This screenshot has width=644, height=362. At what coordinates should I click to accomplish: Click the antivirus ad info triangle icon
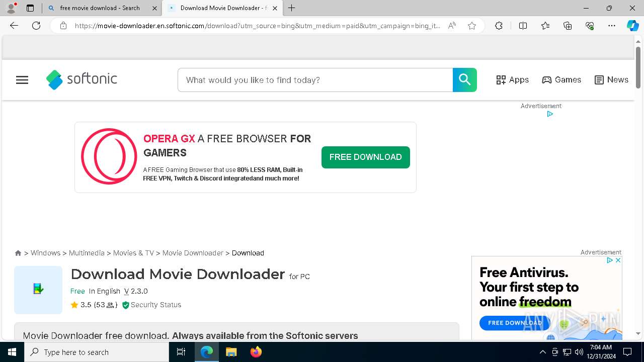tap(609, 260)
